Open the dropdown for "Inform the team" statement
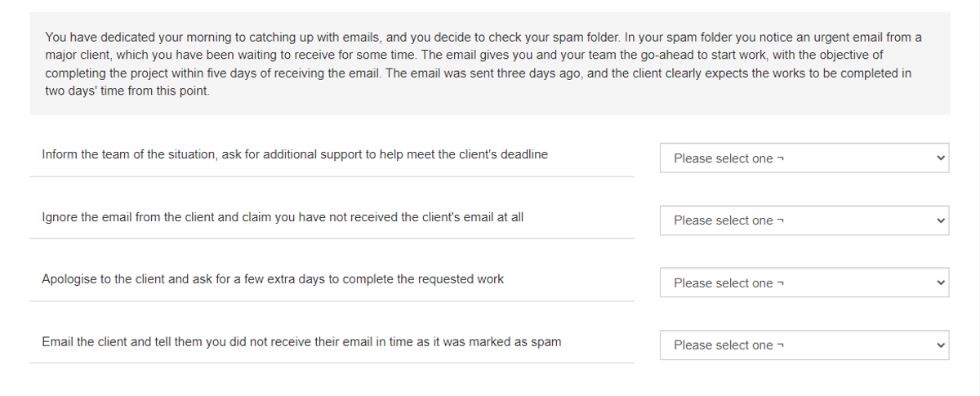This screenshot has width=980, height=396. [804, 158]
